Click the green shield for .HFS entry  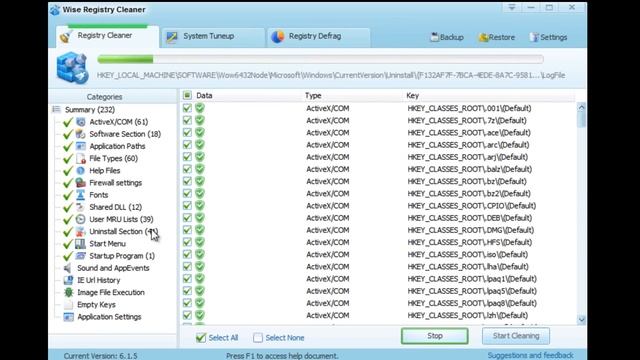pyautogui.click(x=200, y=242)
